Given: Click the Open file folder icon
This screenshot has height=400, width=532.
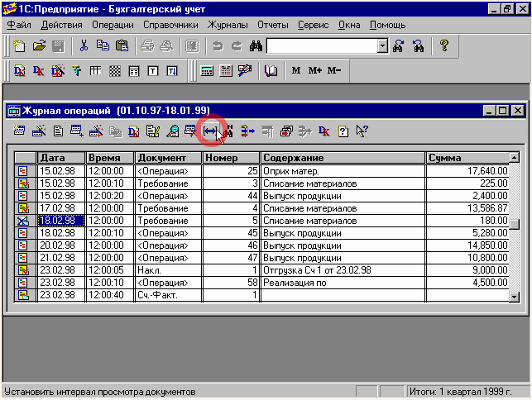Looking at the screenshot, I should coord(38,46).
